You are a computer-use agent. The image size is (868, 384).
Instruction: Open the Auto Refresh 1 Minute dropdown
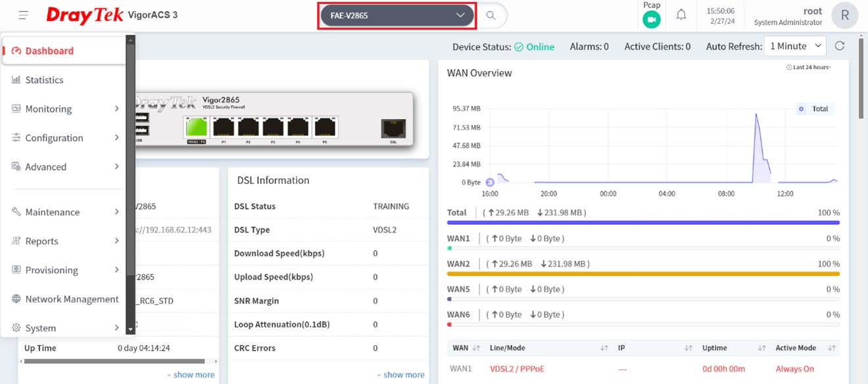click(x=796, y=46)
